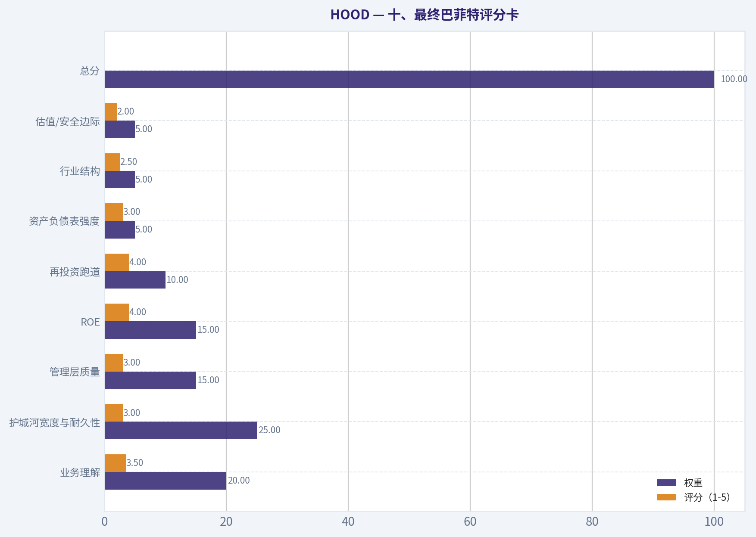Image resolution: width=756 pixels, height=537 pixels.
Task: Click the "3.00" value in 护城河宽度与耐久性 row
Action: coord(132,413)
